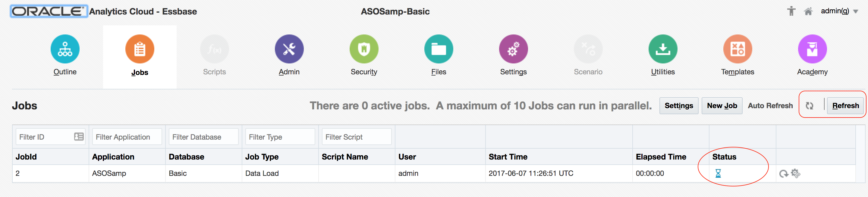Focus the Filter ID field

(51, 137)
